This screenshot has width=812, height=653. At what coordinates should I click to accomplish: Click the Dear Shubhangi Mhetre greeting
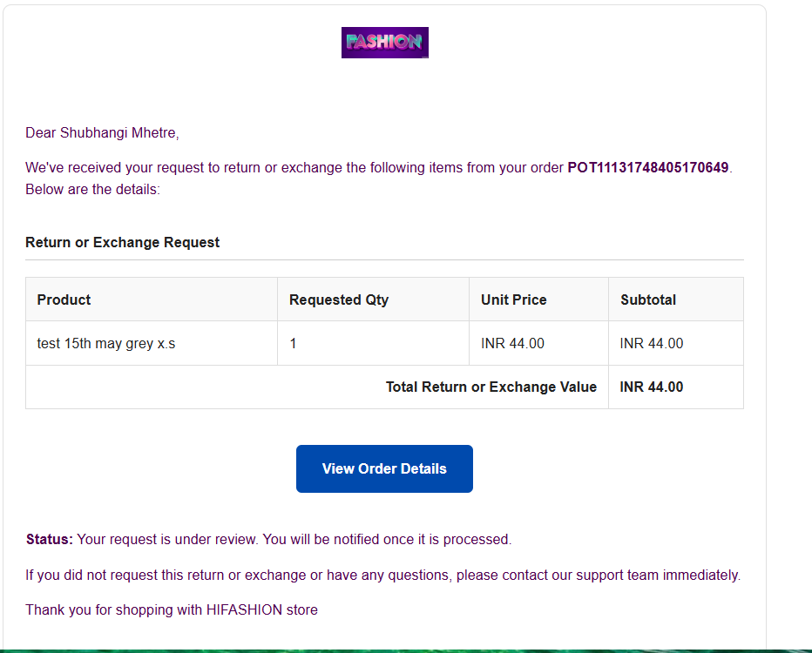tap(102, 133)
